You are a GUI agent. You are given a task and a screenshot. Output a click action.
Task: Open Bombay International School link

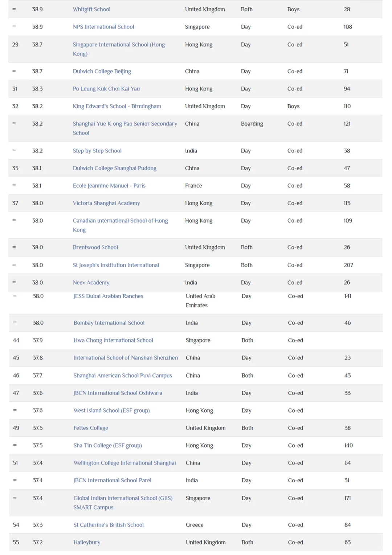[x=109, y=323]
